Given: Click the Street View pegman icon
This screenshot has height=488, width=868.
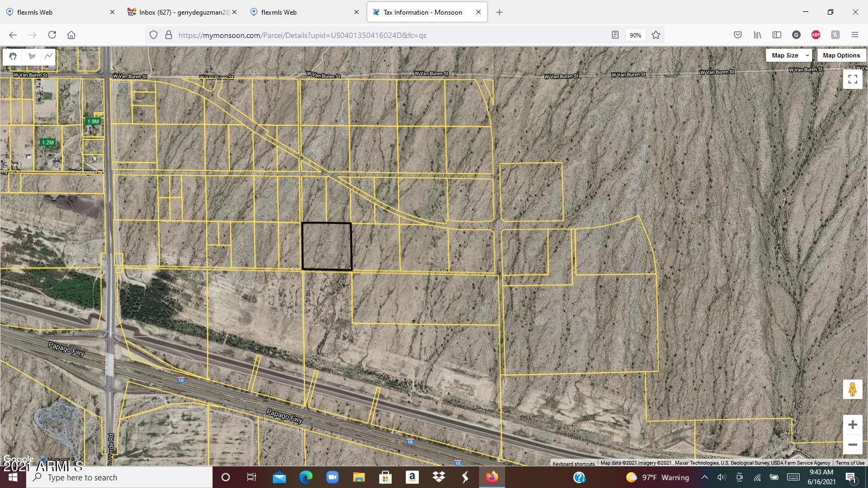Looking at the screenshot, I should pos(852,389).
